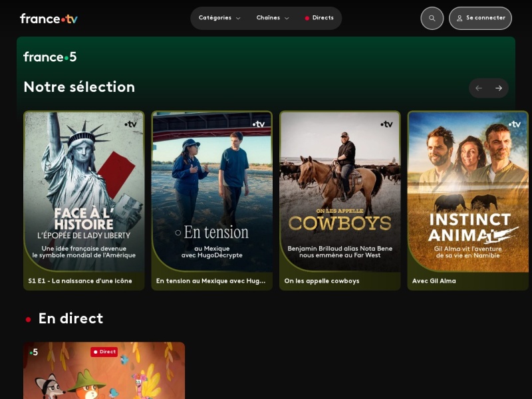Expand the Catégories dropdown

219,18
